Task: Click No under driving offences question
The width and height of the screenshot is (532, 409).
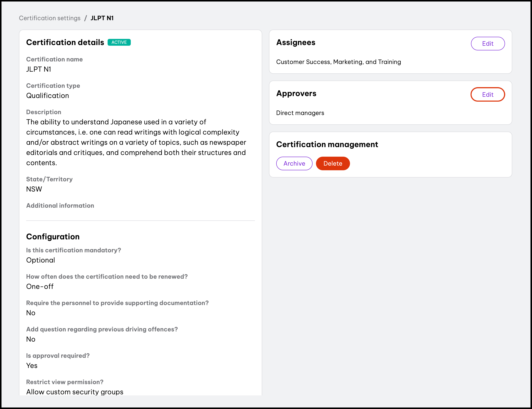Action: tap(31, 339)
